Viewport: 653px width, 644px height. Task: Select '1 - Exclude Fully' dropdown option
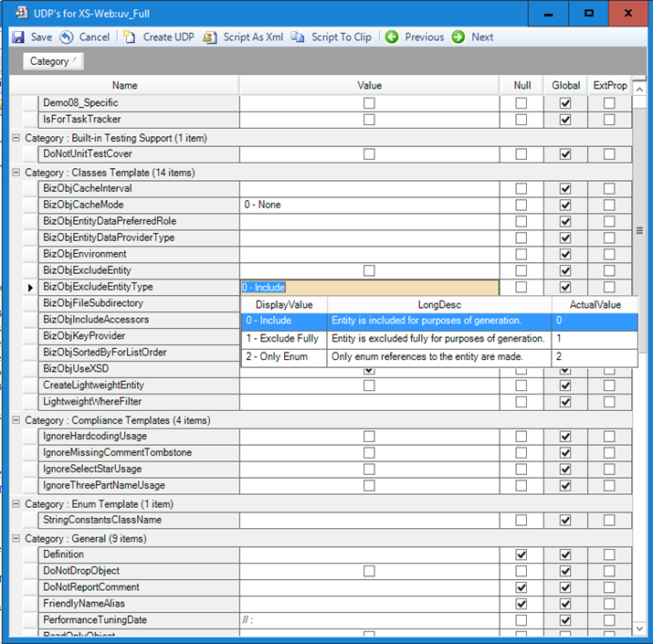[439, 339]
